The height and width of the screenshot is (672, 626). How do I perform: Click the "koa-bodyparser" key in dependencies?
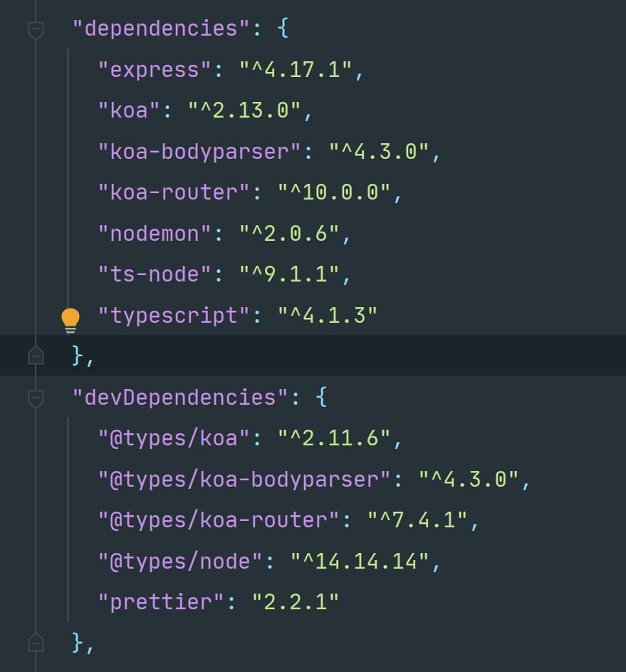(x=199, y=152)
